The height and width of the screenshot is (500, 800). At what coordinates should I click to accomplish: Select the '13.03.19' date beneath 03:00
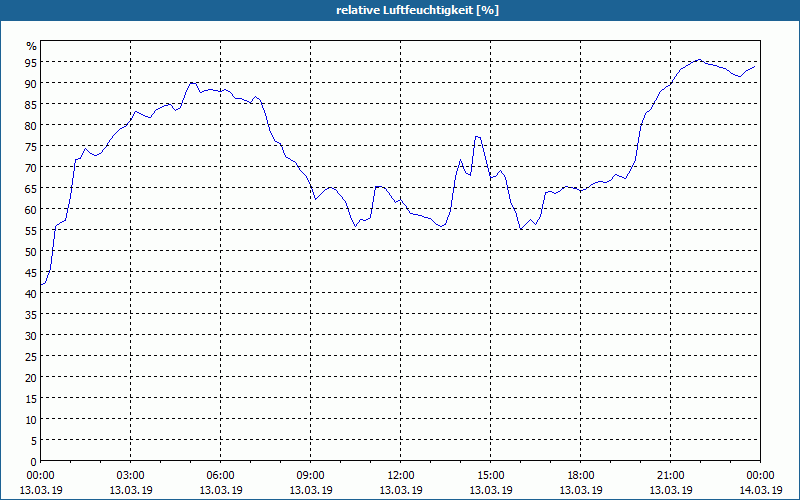click(x=131, y=490)
